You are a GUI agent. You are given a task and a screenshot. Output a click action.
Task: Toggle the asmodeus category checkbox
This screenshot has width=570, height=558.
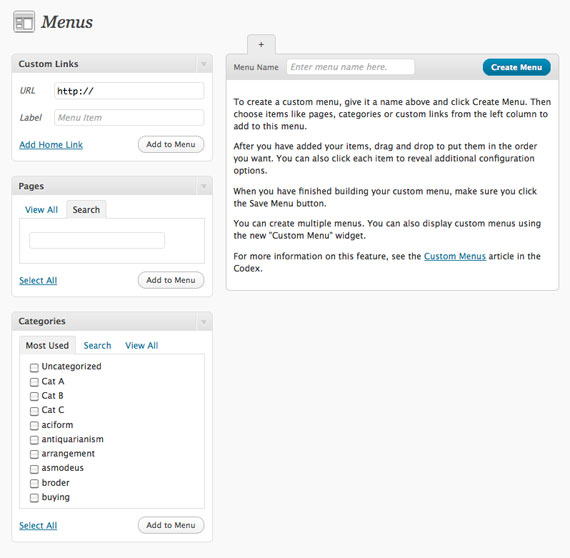coord(34,469)
